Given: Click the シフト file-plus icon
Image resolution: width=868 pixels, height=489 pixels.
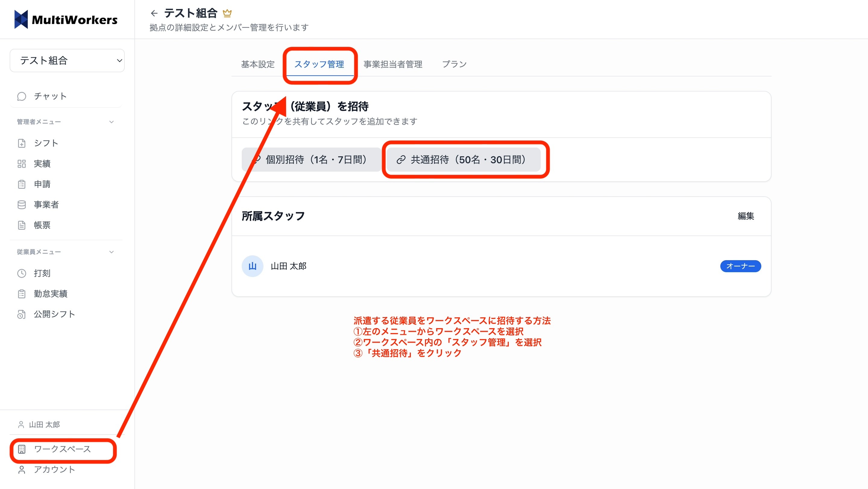Looking at the screenshot, I should click(22, 143).
